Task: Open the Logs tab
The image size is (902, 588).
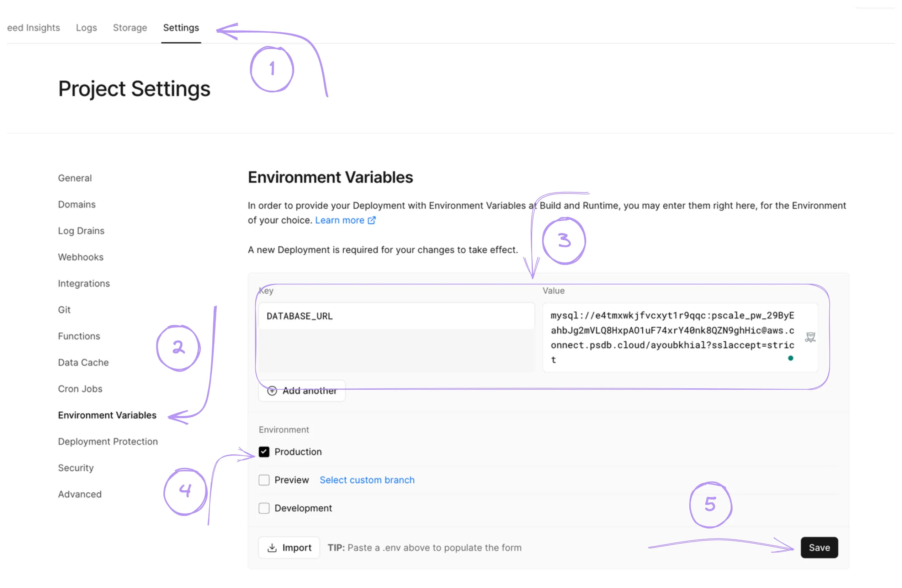Action: 87,28
